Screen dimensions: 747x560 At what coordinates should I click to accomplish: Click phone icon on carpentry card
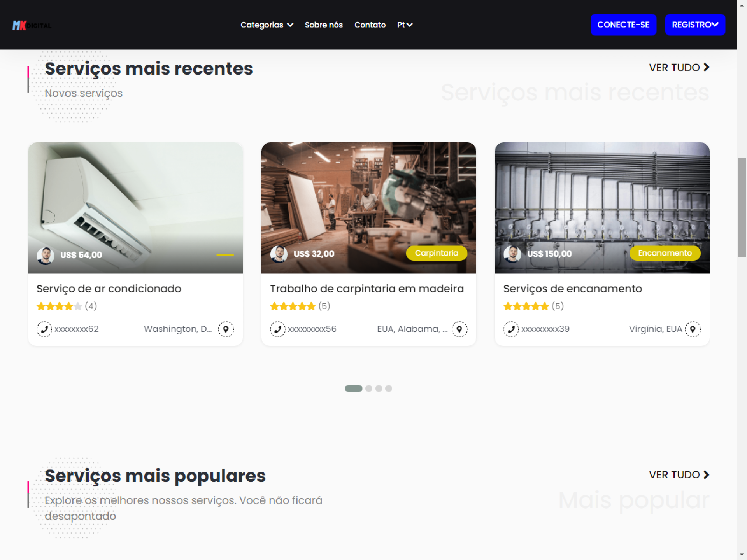(277, 329)
